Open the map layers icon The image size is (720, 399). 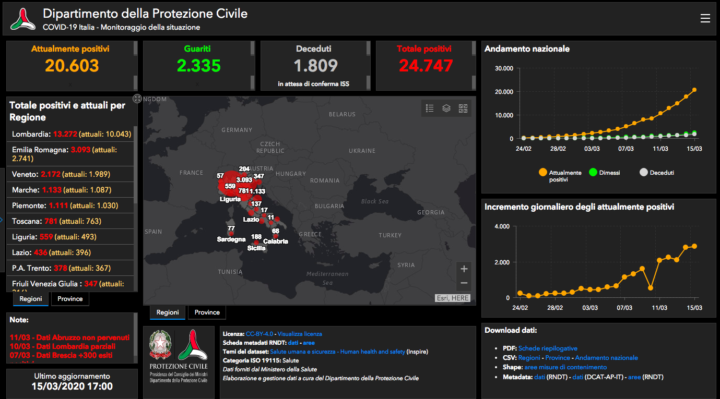click(x=446, y=108)
